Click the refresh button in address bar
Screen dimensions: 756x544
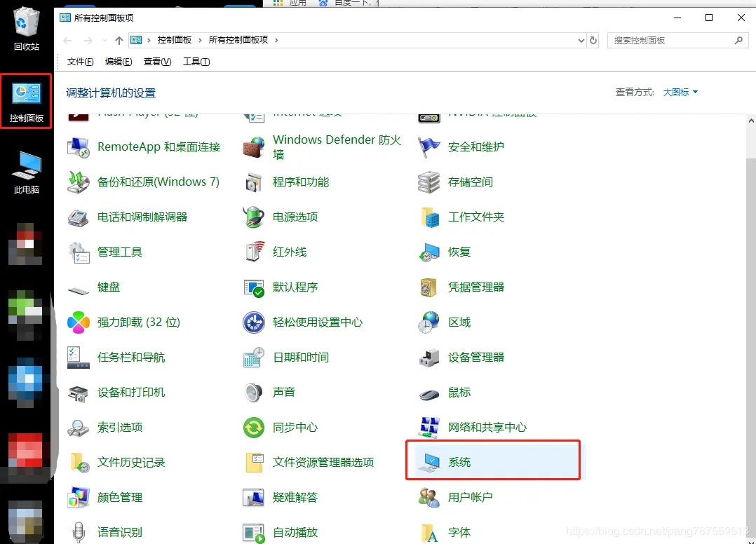tap(594, 40)
